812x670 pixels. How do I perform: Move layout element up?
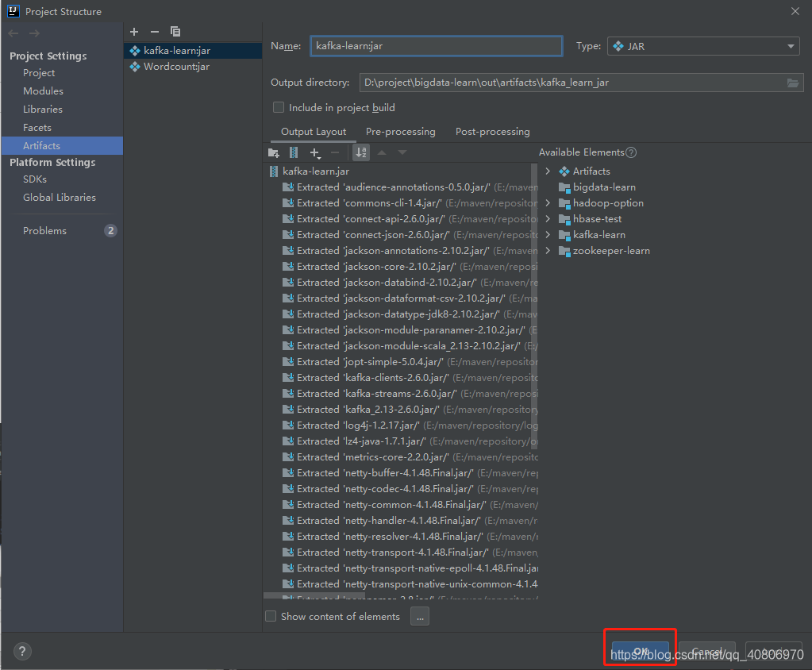pyautogui.click(x=382, y=152)
